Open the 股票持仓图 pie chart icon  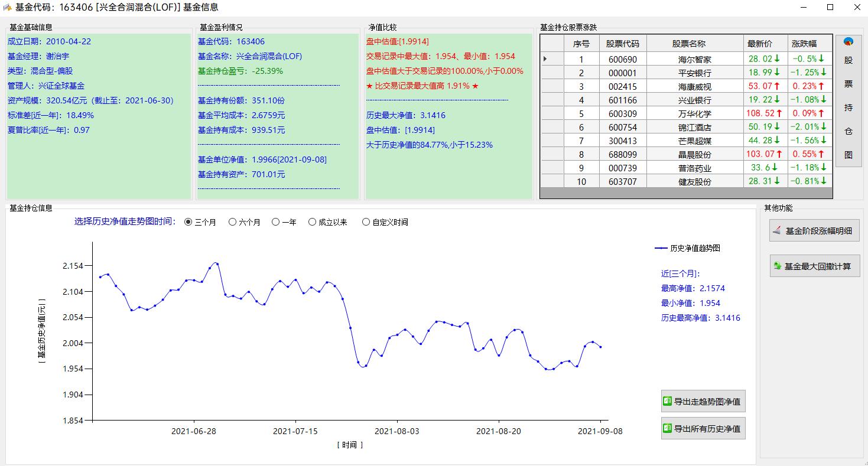[849, 42]
